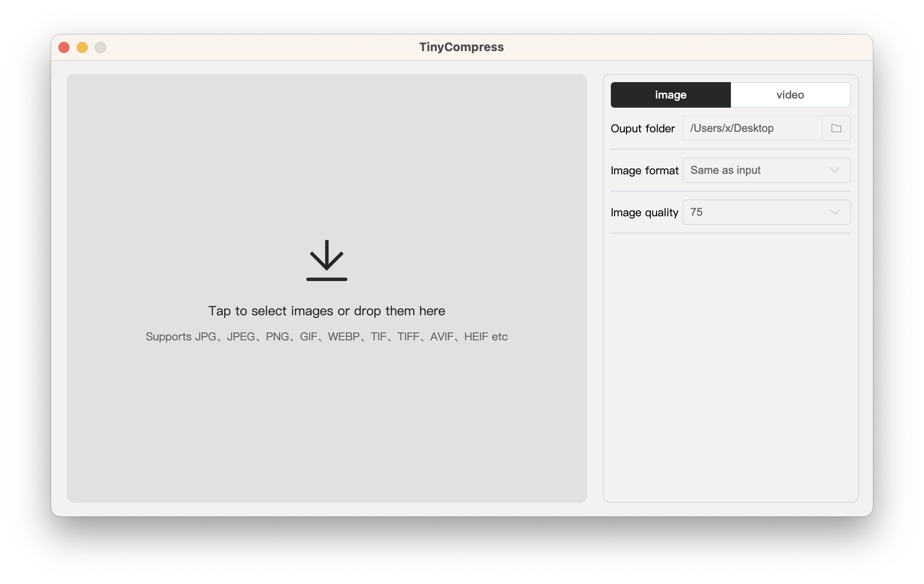Open the Image quality dropdown showing 75
This screenshot has width=924, height=584.
point(766,212)
